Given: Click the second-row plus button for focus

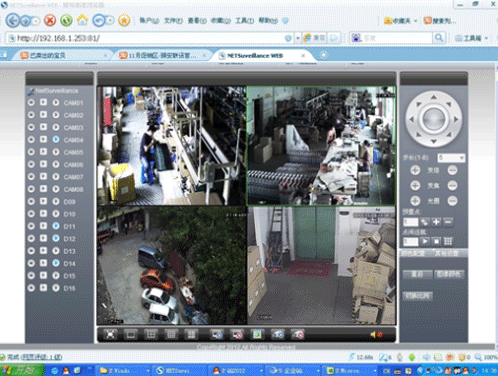Looking at the screenshot, I should point(415,185).
